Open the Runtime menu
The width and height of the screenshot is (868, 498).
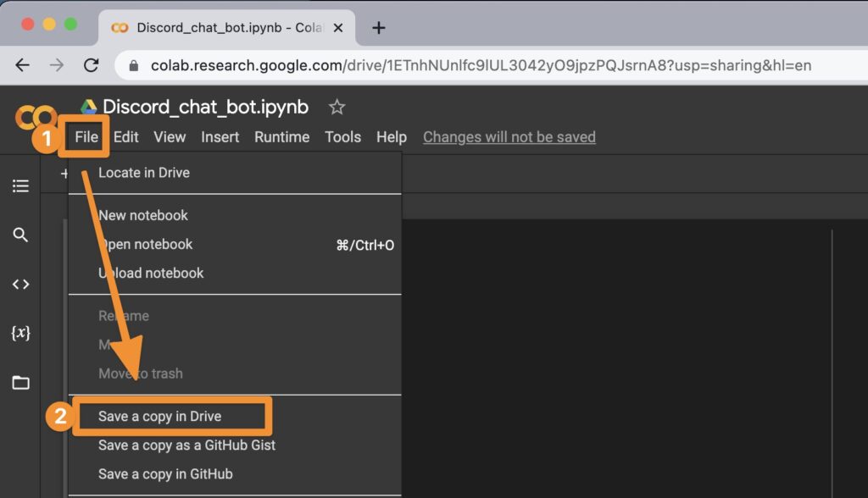coord(281,136)
